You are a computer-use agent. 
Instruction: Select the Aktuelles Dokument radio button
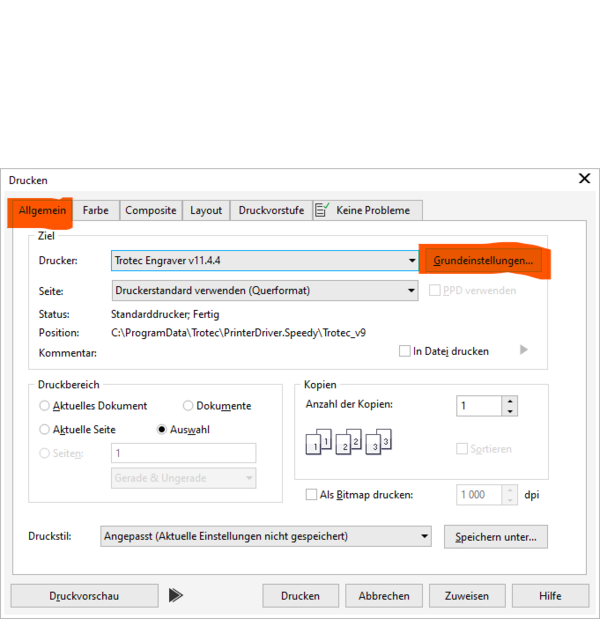point(45,406)
